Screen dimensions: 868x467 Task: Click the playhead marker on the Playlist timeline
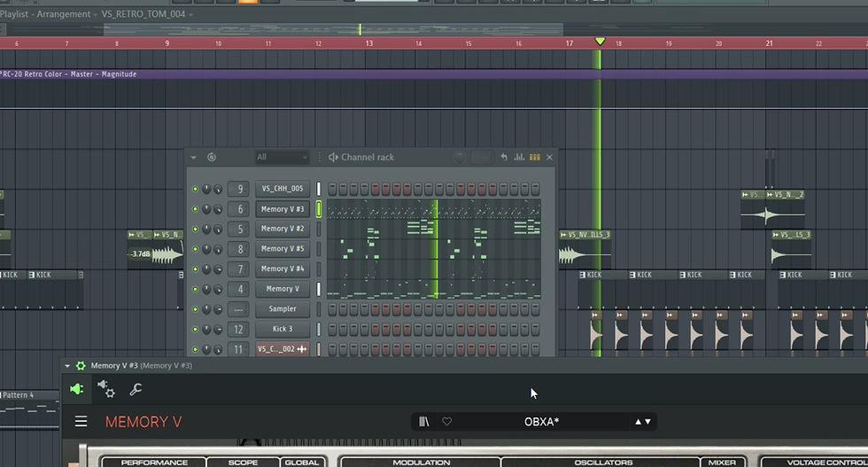coord(600,41)
